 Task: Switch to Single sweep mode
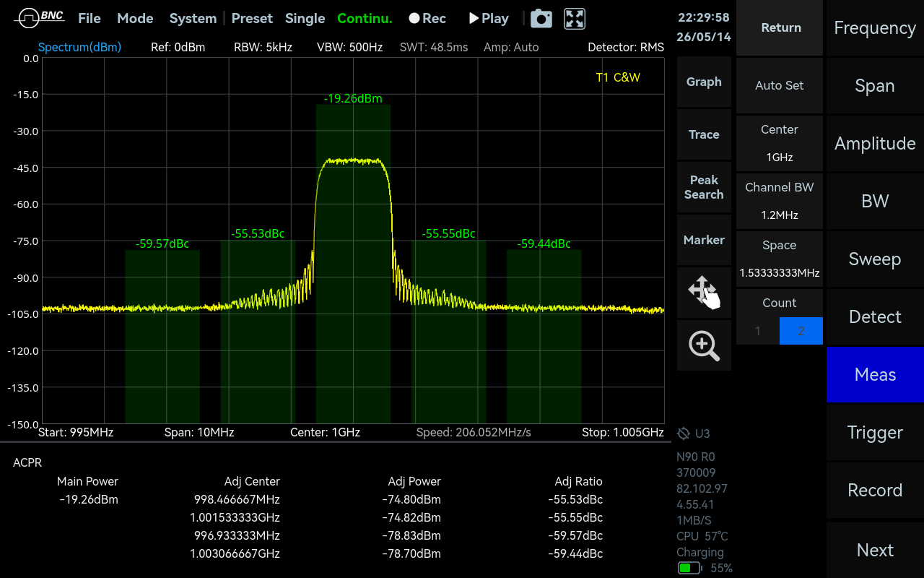tap(305, 19)
